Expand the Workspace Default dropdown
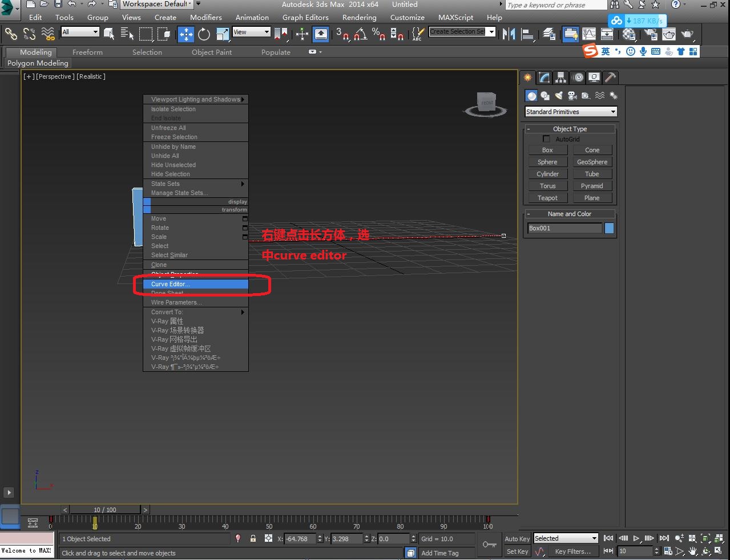This screenshot has height=560, width=730. pyautogui.click(x=158, y=4)
